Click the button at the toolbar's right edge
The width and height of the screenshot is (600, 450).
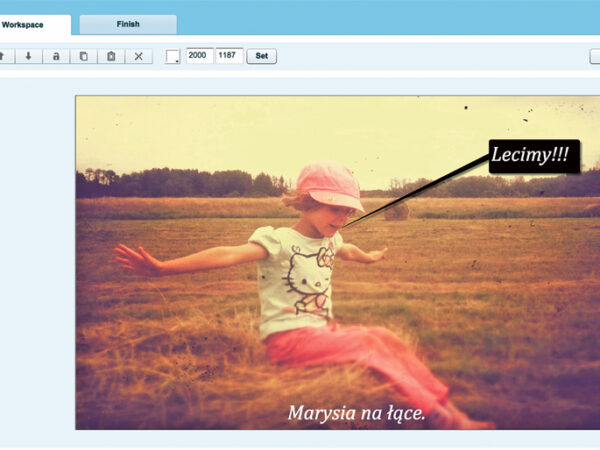(x=595, y=56)
